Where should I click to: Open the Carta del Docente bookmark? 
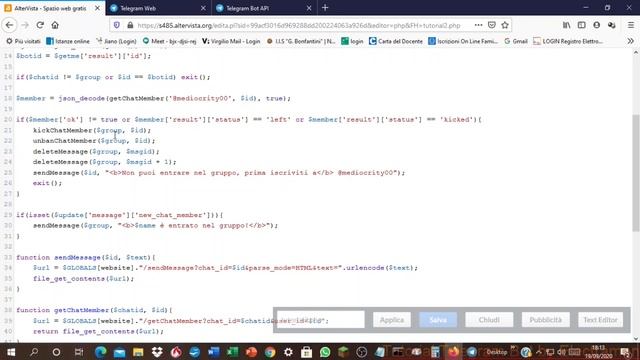pyautogui.click(x=396, y=41)
